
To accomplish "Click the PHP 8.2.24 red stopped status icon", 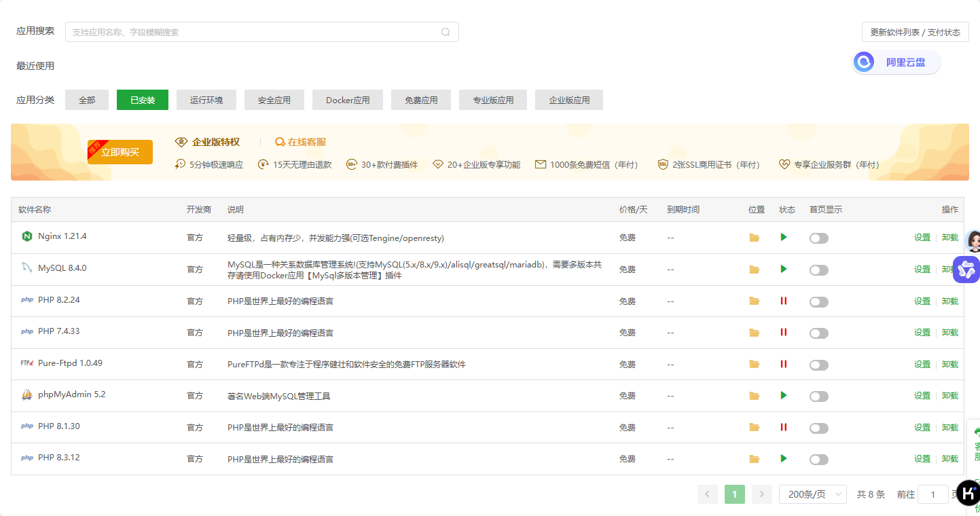I will 784,301.
